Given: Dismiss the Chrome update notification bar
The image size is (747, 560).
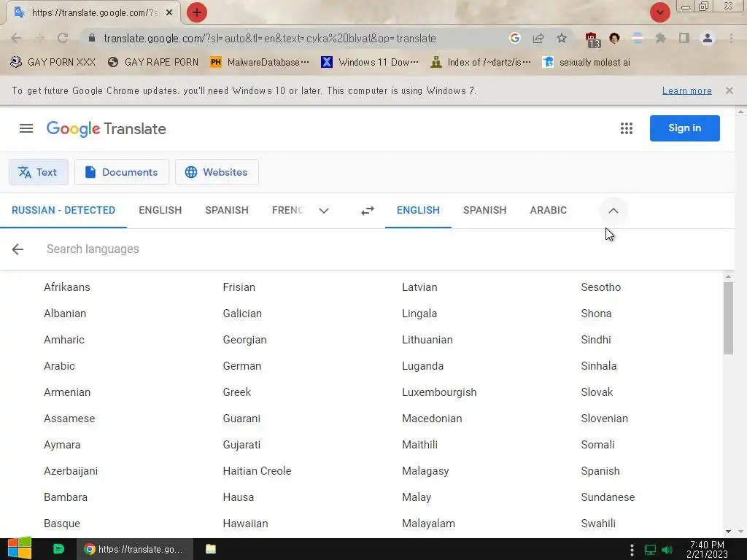Looking at the screenshot, I should pos(729,90).
